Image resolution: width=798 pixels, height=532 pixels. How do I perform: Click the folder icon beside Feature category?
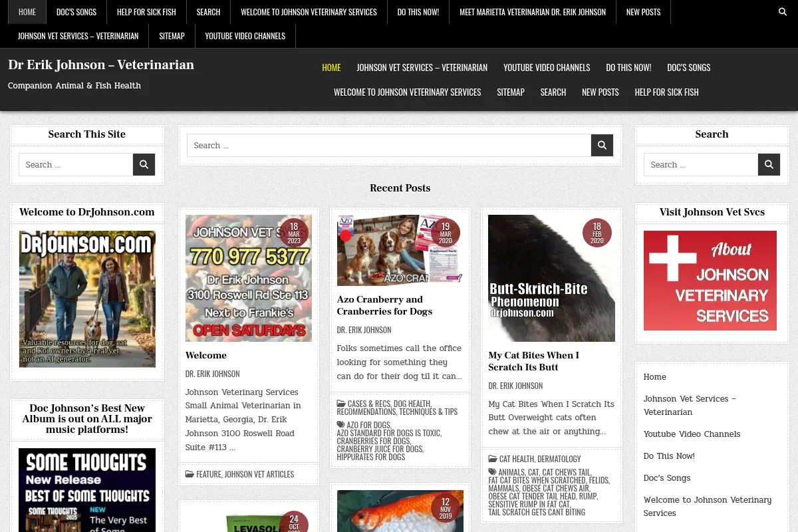(x=190, y=474)
